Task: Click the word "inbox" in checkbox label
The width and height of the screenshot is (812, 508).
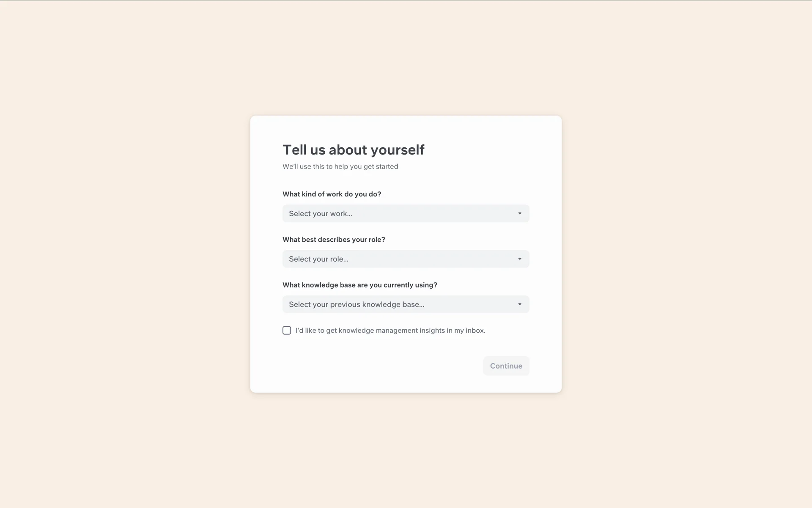Action: (x=475, y=330)
